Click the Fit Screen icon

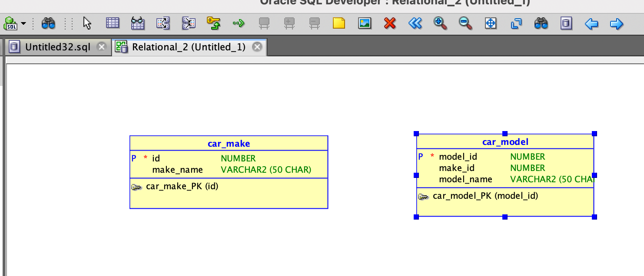491,23
